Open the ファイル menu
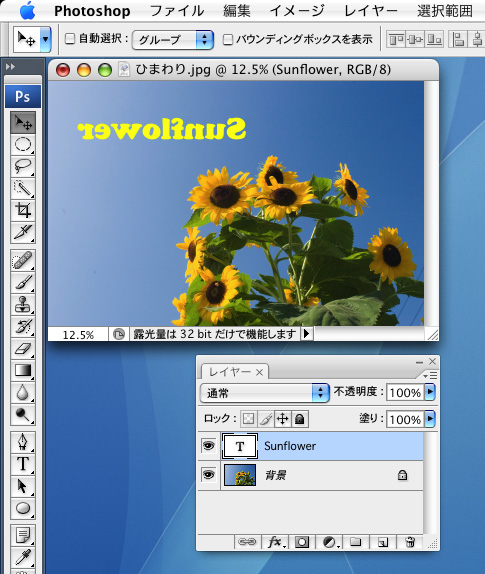 tap(177, 11)
